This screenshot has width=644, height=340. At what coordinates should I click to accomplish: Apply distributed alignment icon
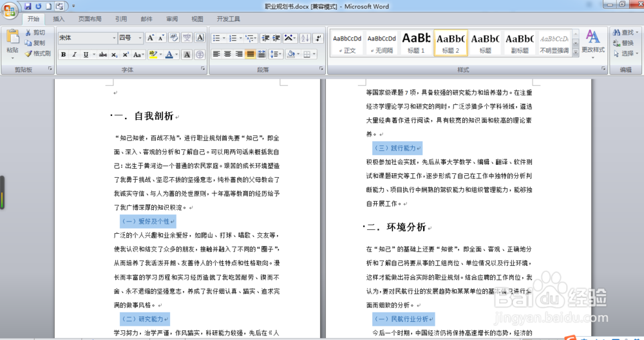(x=261, y=54)
